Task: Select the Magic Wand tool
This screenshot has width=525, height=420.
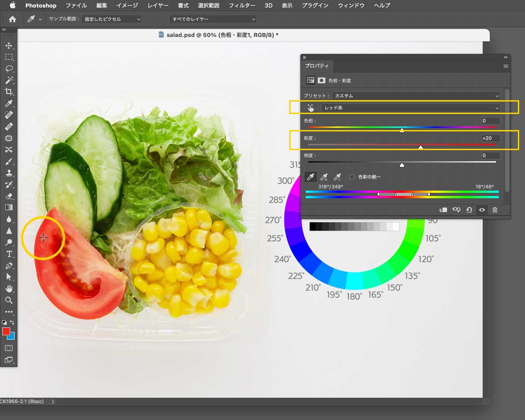Action: 9,80
